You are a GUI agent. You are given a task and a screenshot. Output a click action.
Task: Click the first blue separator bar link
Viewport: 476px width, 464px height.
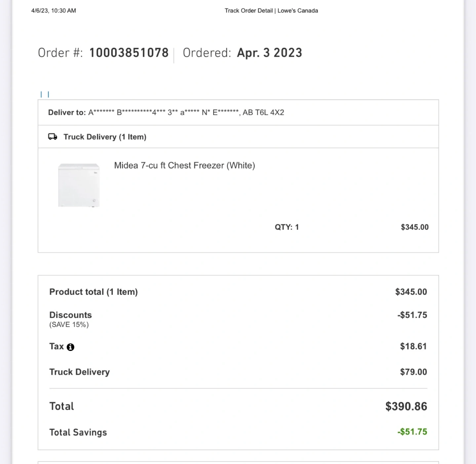tap(41, 95)
